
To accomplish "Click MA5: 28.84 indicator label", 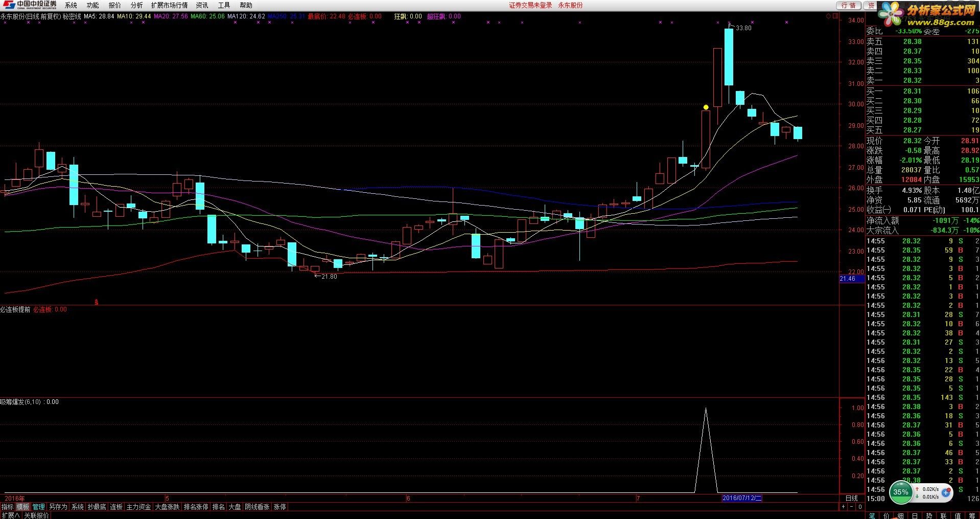I will point(99,16).
